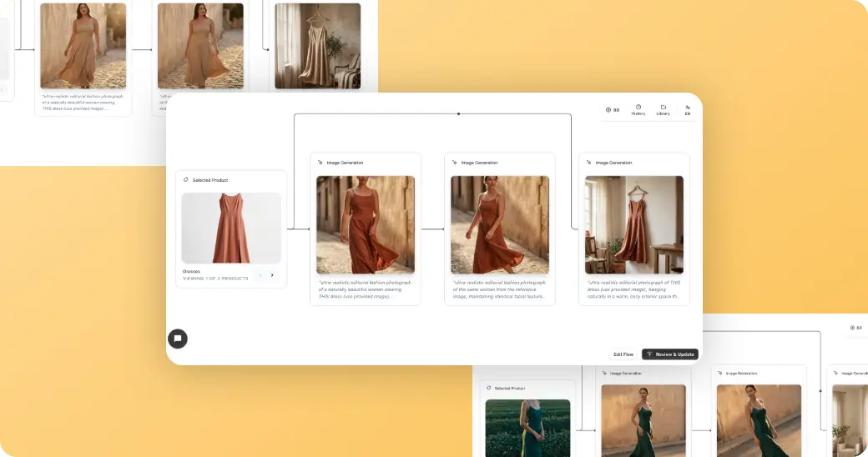Click the wand icon on the middle Image Generation card
The width and height of the screenshot is (868, 457).
tap(455, 163)
